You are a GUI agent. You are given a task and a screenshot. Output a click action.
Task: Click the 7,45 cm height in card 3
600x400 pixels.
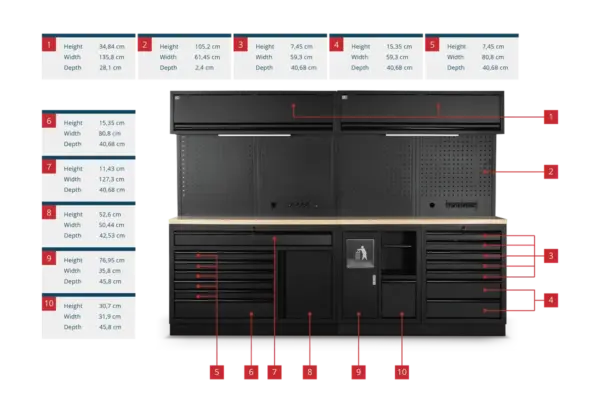click(x=302, y=46)
